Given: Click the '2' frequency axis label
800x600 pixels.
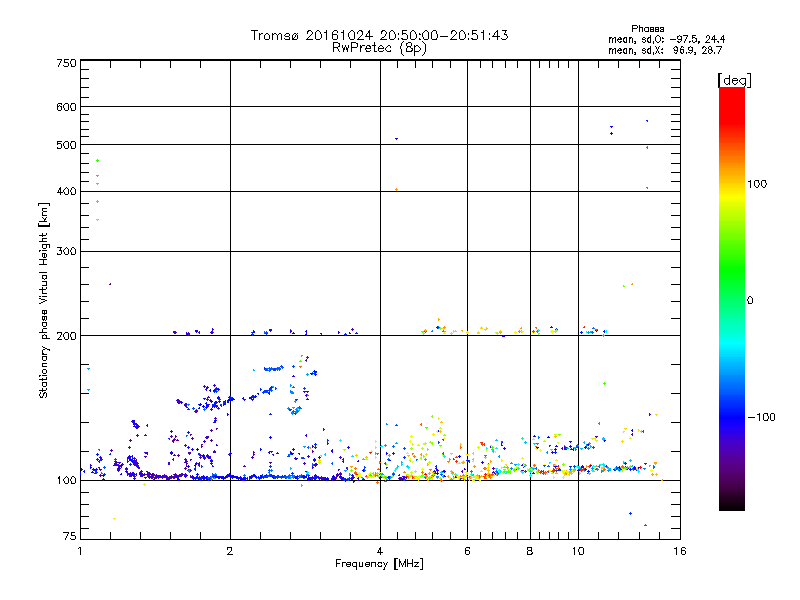Looking at the screenshot, I should 230,551.
